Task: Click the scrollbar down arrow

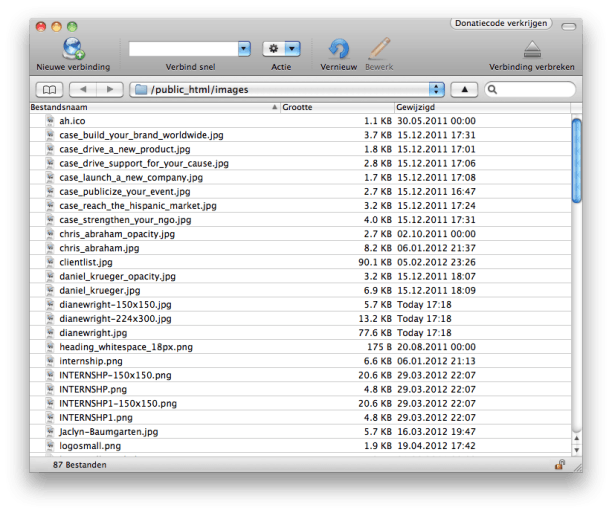Action: tap(576, 450)
